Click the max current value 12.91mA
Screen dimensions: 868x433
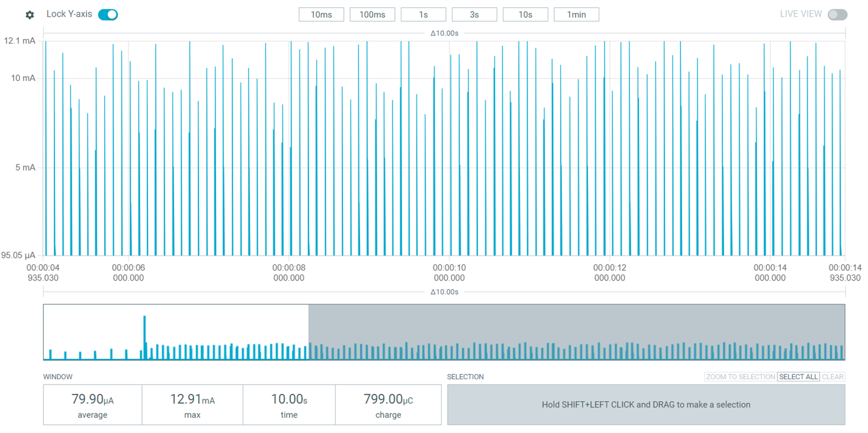191,404
